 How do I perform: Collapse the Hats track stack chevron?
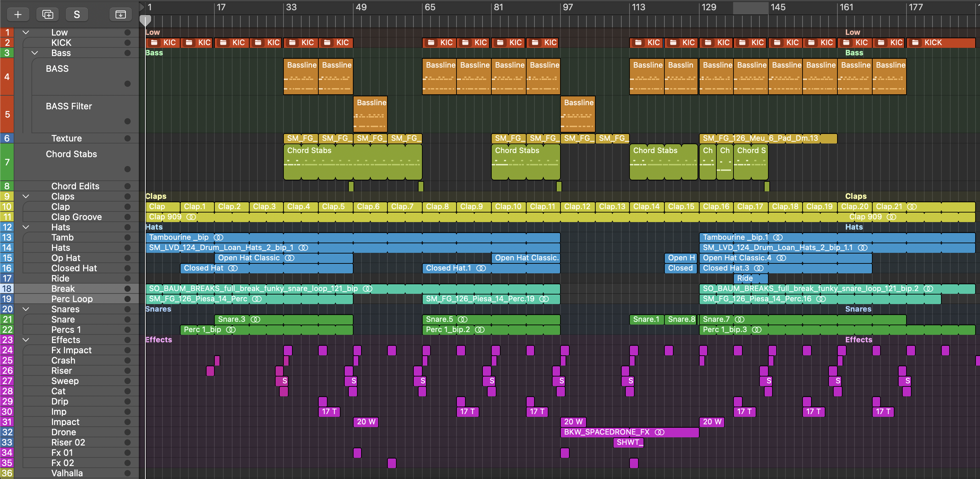coord(26,227)
